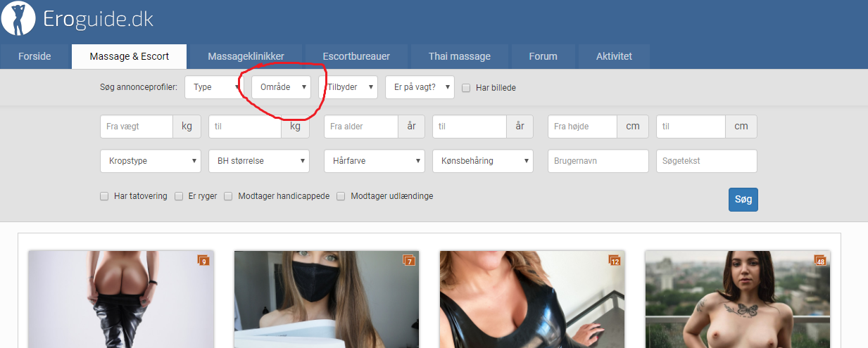Screen dimensions: 868x348
Task: Expand the "Hårfarve" dropdown
Action: (x=374, y=161)
